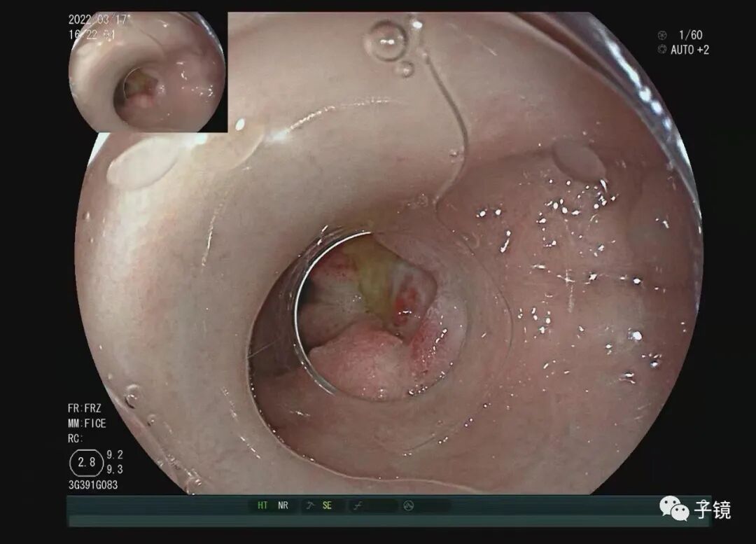Click the FR:FRZ freeze label
The height and width of the screenshot is (544, 756).
coord(85,408)
